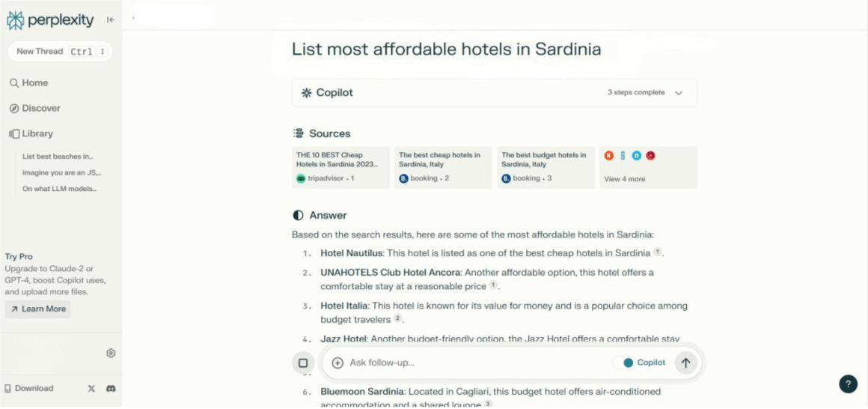The width and height of the screenshot is (868, 409).
Task: Open the X (Twitter) icon link
Action: pos(91,388)
